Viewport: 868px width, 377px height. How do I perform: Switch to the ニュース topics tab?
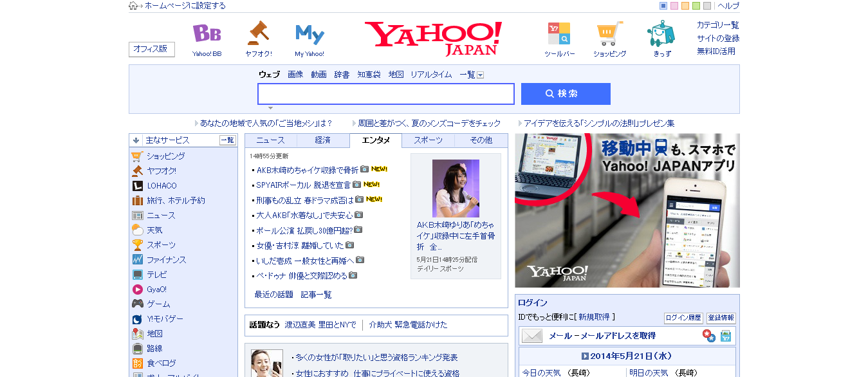(x=271, y=140)
